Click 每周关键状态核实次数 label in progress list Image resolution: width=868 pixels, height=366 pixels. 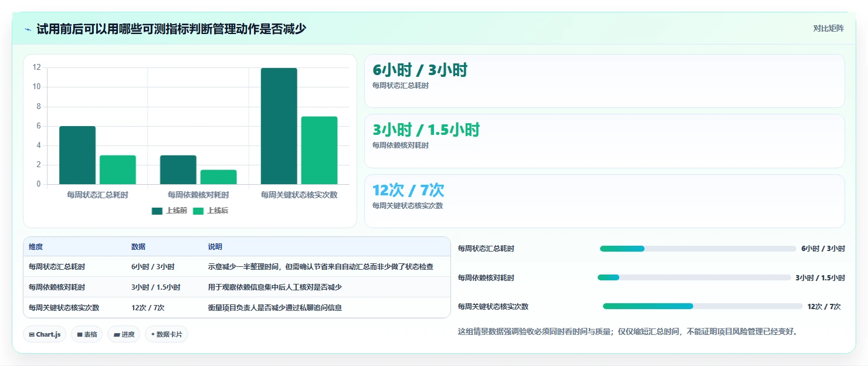pos(493,306)
